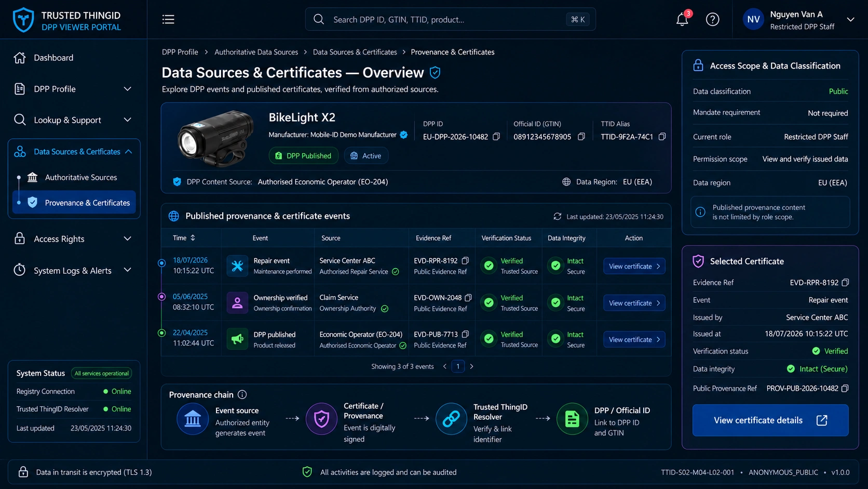Click the DPP Published badge
Image resolution: width=868 pixels, height=489 pixels.
303,155
